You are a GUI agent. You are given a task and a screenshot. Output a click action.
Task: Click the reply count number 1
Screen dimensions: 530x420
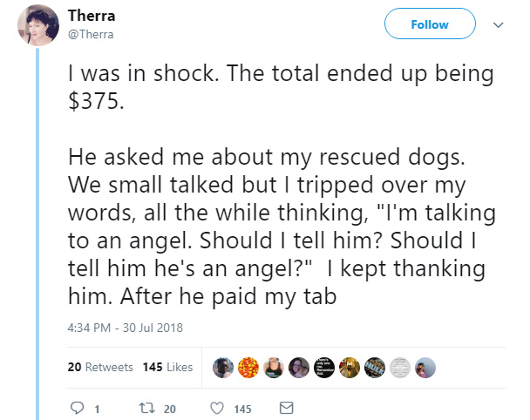click(97, 410)
